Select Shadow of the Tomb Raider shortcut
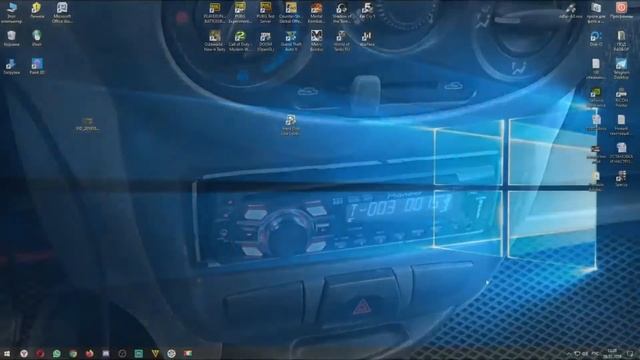 pyautogui.click(x=342, y=12)
